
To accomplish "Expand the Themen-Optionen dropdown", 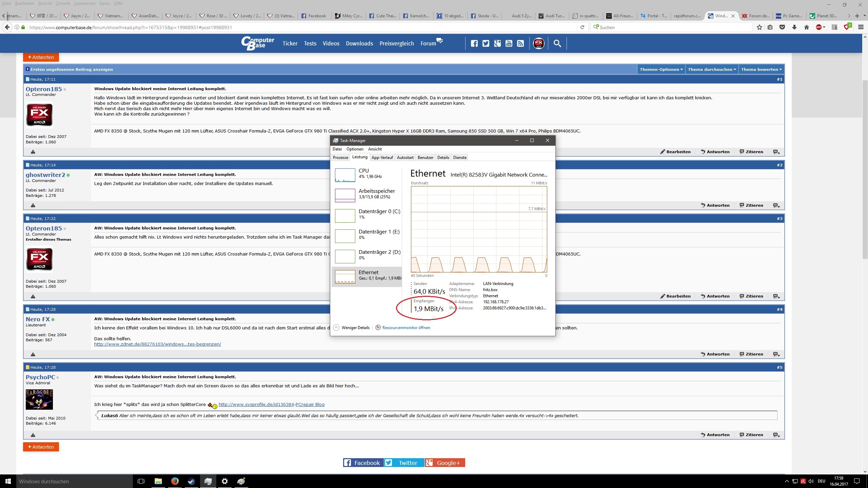I will pos(661,69).
